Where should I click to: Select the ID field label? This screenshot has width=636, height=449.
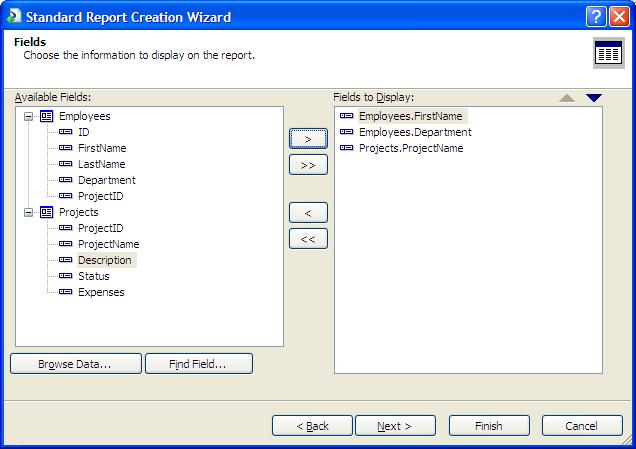[84, 132]
